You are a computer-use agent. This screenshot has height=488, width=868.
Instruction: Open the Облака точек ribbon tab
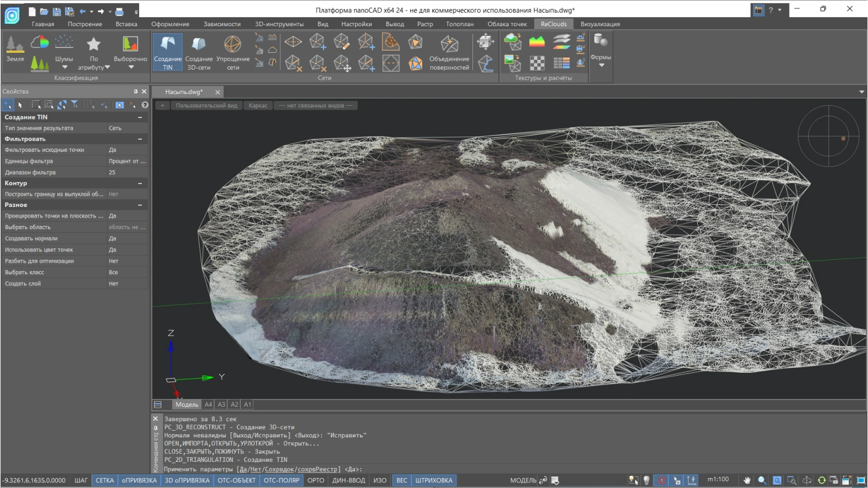(x=507, y=24)
